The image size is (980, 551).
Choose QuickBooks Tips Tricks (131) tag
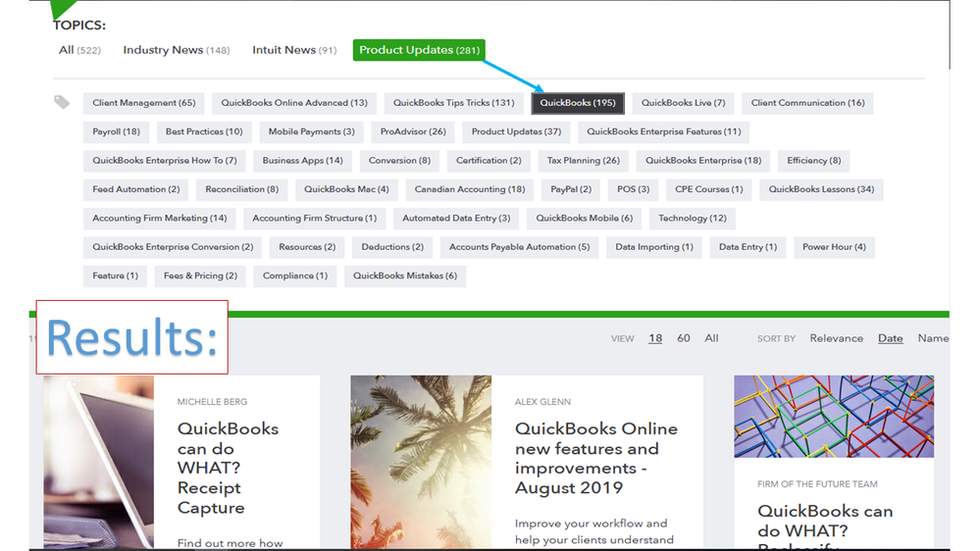454,103
